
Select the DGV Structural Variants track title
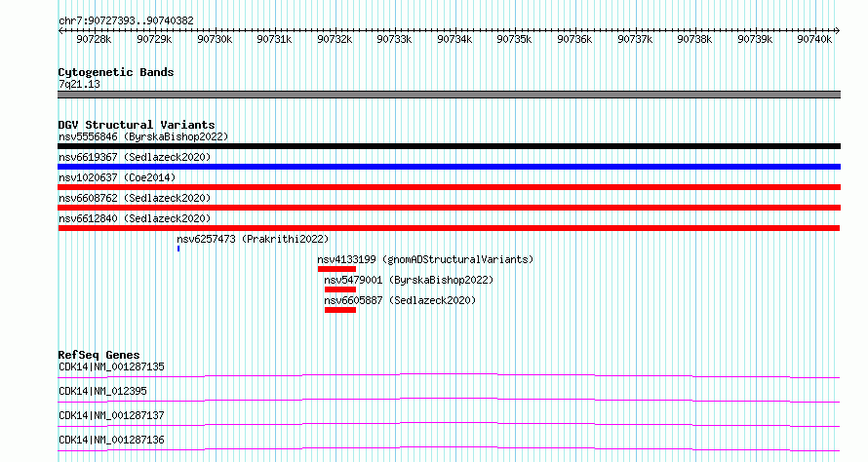click(x=137, y=125)
